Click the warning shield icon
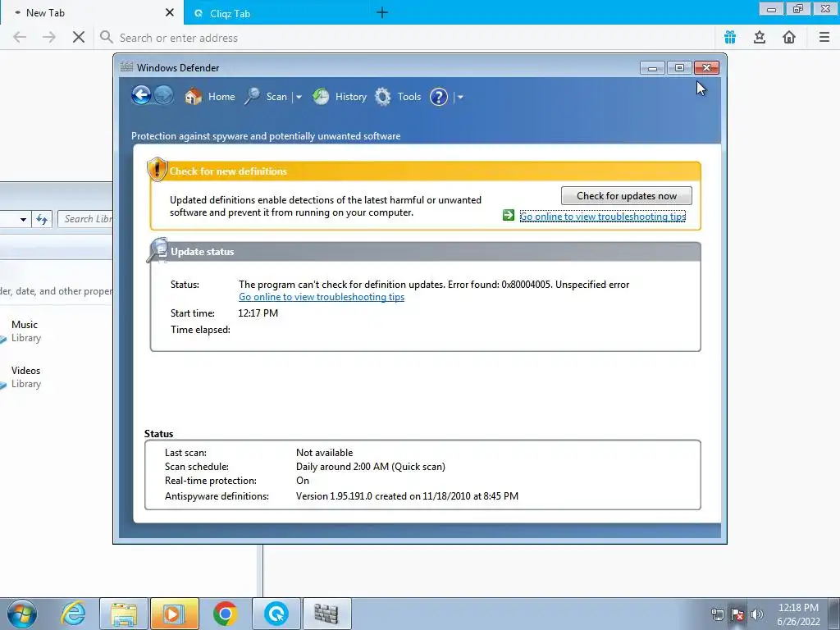The width and height of the screenshot is (840, 630). (x=157, y=169)
